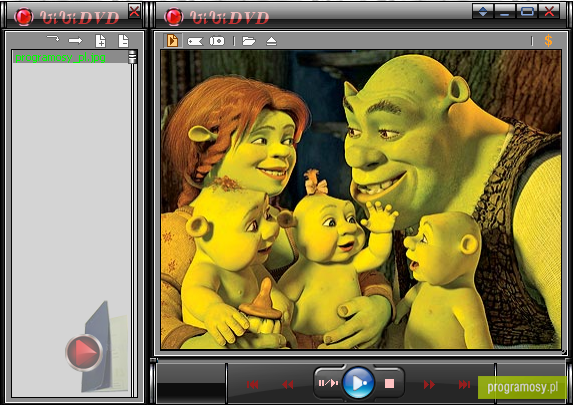
Task: Click the ViViDVD logo in the playlist window
Action: (67, 17)
